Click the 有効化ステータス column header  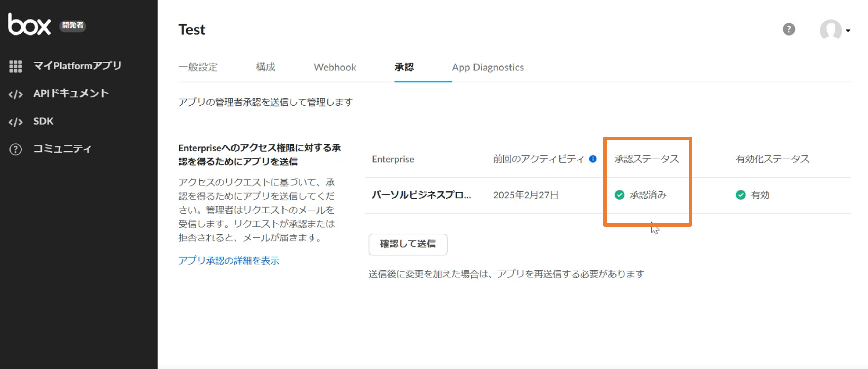tap(772, 159)
